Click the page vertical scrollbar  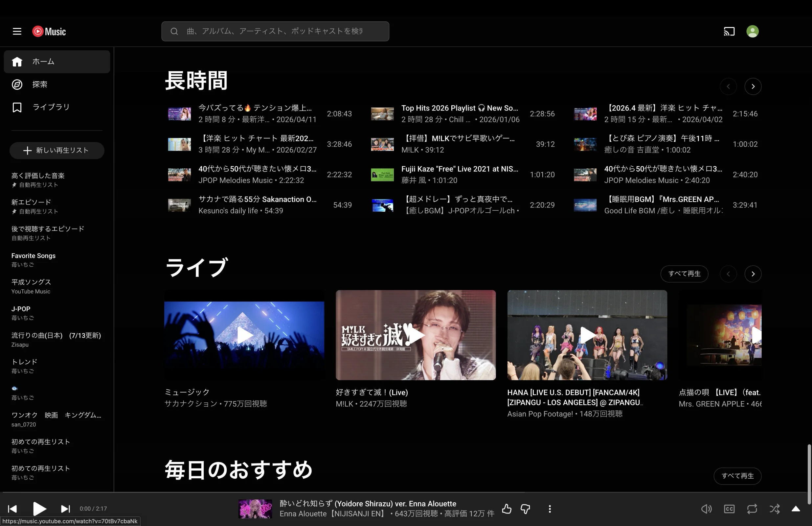(809, 474)
